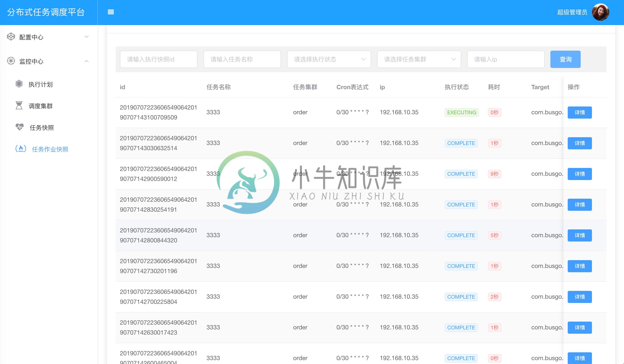
Task: Open 配置中心 menu
Action: [49, 37]
